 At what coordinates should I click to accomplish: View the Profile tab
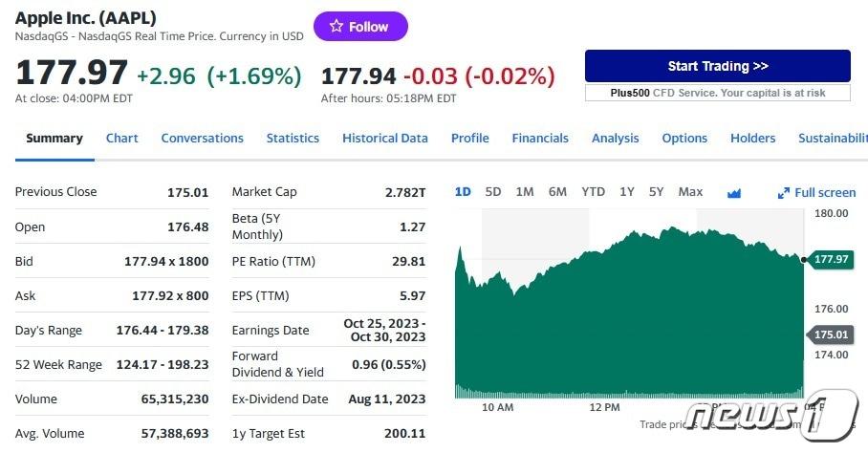[469, 138]
